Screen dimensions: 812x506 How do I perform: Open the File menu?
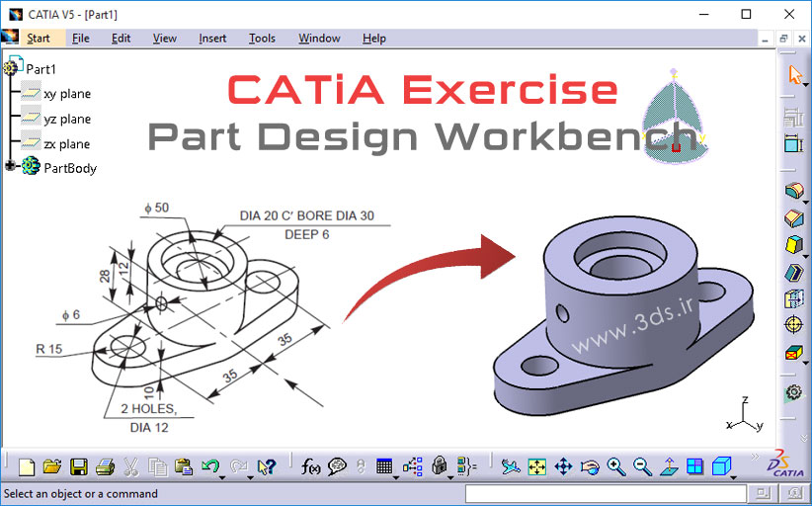coord(81,39)
